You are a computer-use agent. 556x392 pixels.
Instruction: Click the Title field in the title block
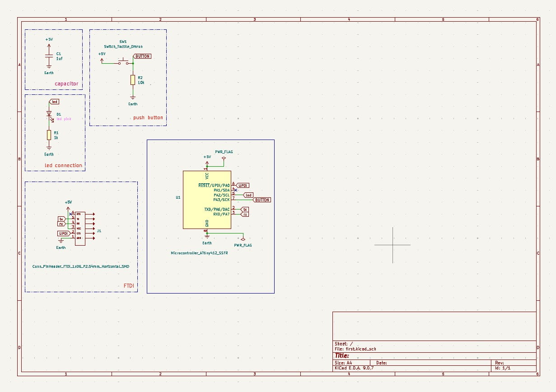coord(434,355)
